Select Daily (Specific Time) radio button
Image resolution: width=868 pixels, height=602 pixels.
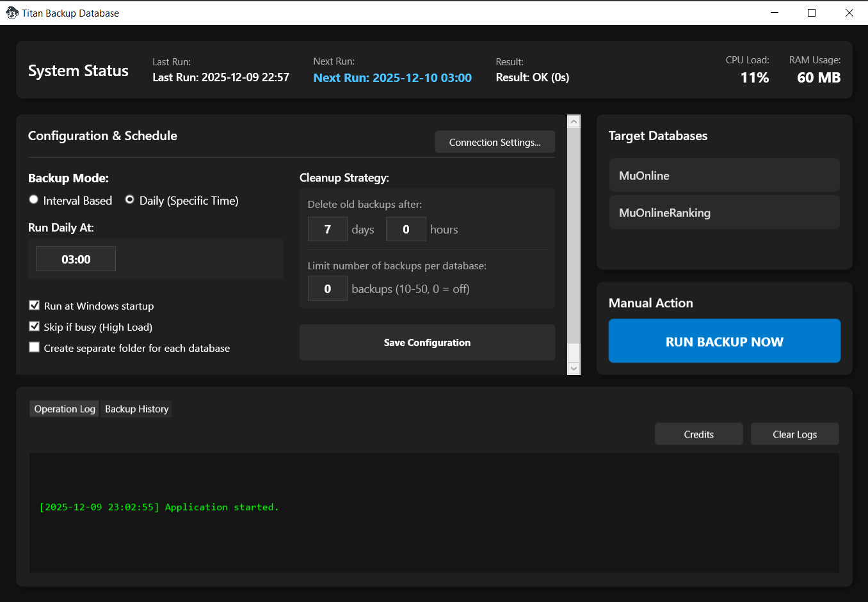(130, 200)
